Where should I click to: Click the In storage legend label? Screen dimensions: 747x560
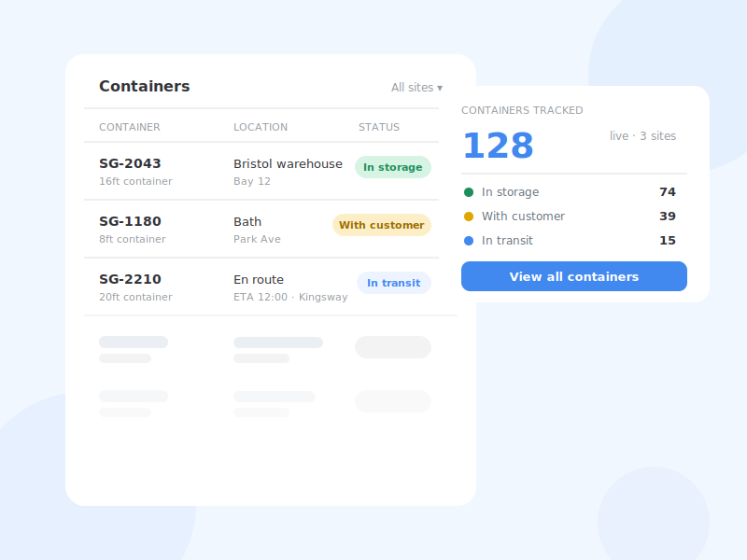pos(510,192)
